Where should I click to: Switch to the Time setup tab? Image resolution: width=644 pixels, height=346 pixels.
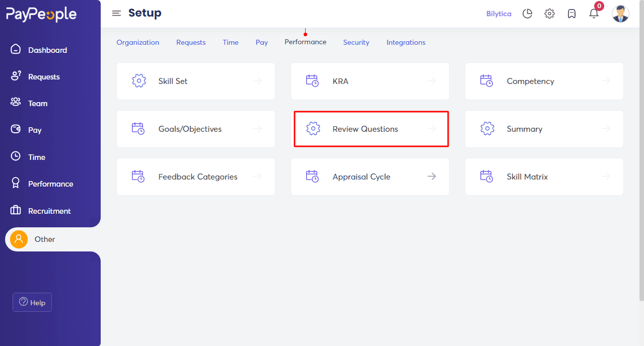pyautogui.click(x=231, y=42)
